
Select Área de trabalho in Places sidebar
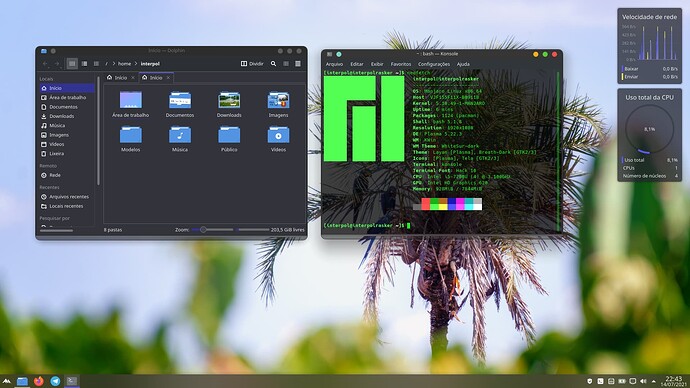(x=67, y=97)
